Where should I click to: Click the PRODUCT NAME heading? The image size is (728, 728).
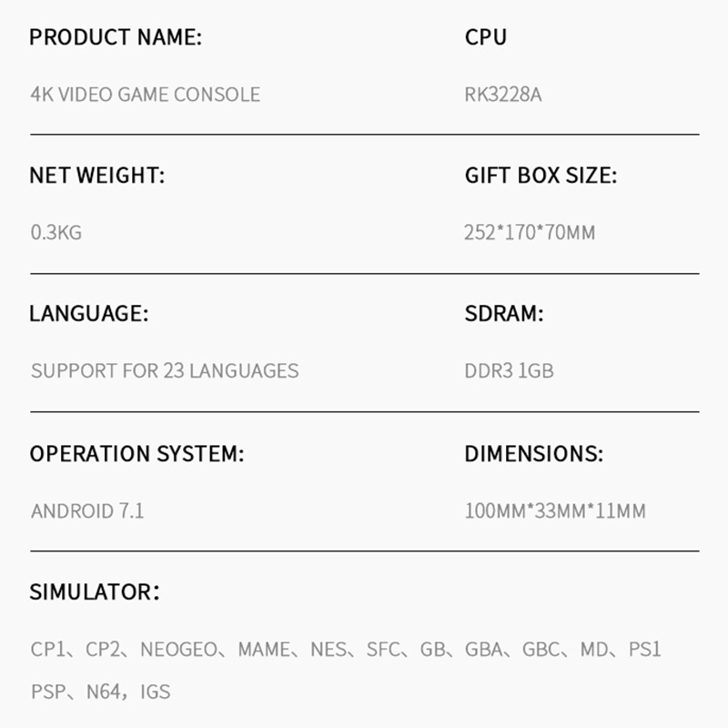tap(116, 37)
